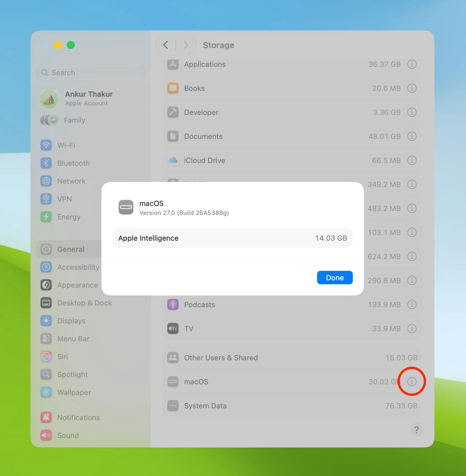466x476 pixels.
Task: Click the 48.01 GB Documents size
Action: pos(384,136)
